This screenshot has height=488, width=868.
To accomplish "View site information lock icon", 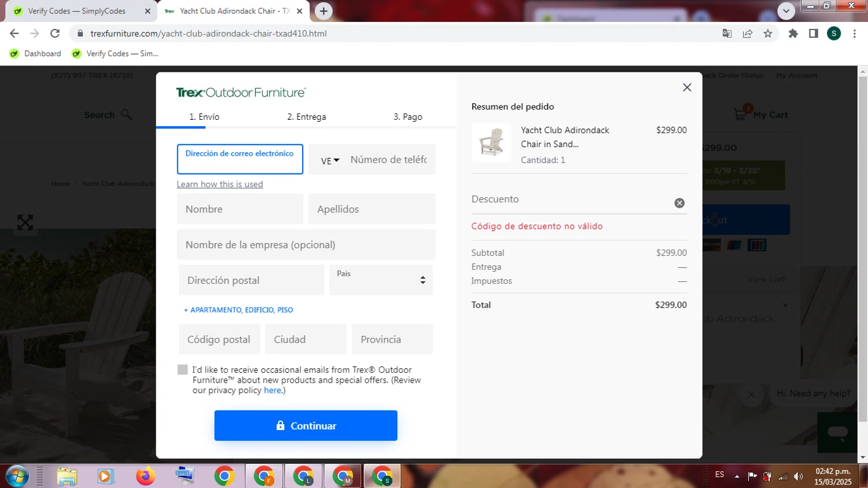I will (x=80, y=34).
